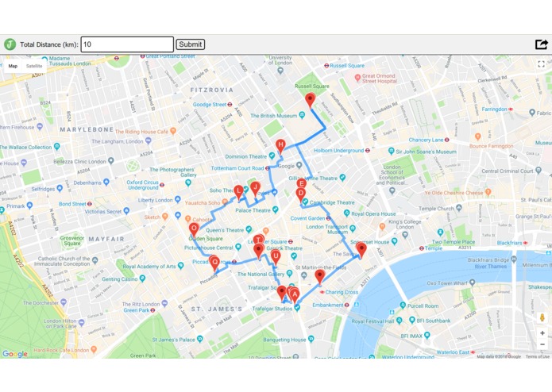Image resolution: width=552 pixels, height=392 pixels.
Task: Click the Submit button
Action: click(x=190, y=44)
